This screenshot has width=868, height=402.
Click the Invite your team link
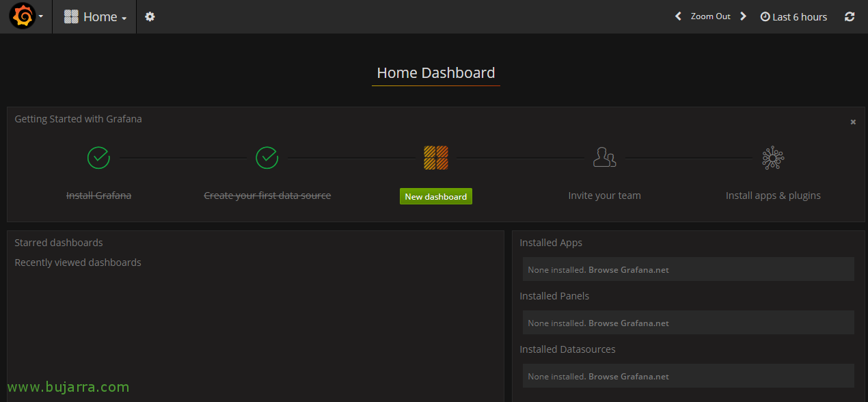pyautogui.click(x=605, y=196)
